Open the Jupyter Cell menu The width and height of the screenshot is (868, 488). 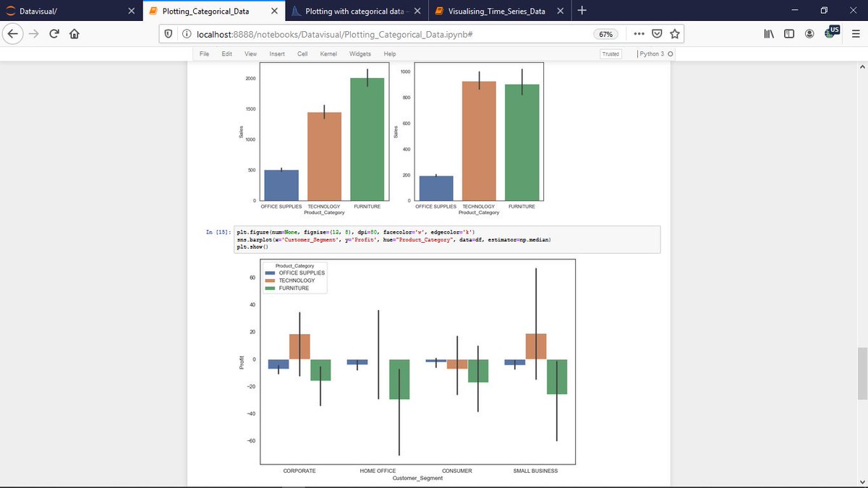[303, 54]
